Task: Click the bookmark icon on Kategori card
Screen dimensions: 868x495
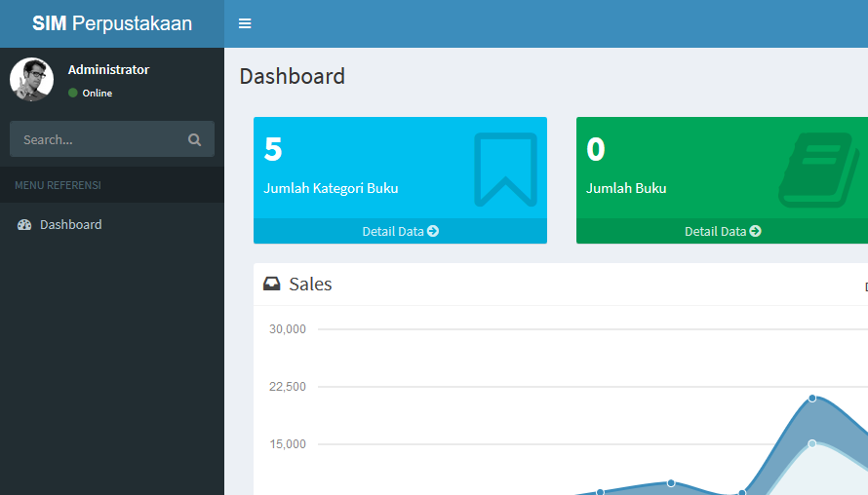Action: tap(505, 170)
